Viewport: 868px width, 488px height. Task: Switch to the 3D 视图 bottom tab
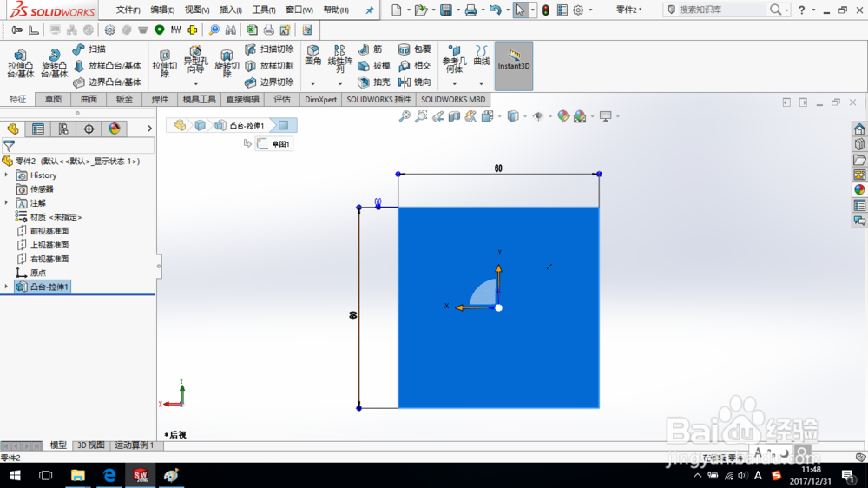point(91,445)
